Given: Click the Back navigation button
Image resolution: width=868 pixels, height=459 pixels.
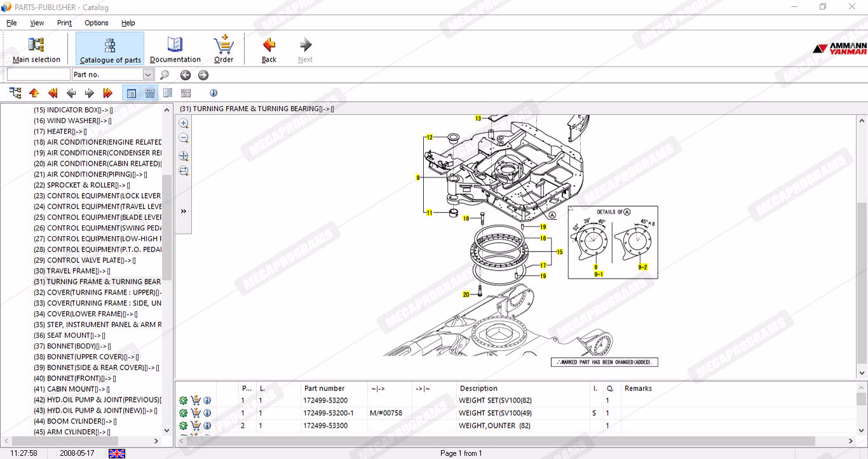Looking at the screenshot, I should 269,50.
